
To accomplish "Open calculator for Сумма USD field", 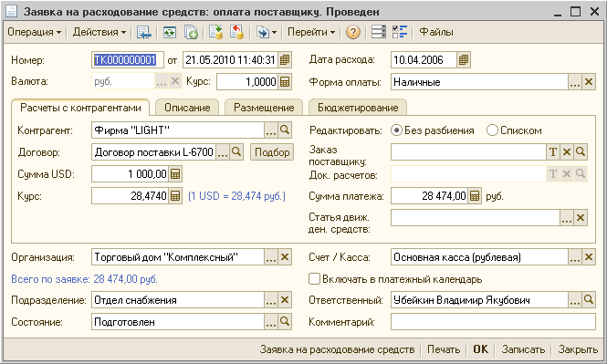I will coord(175,174).
